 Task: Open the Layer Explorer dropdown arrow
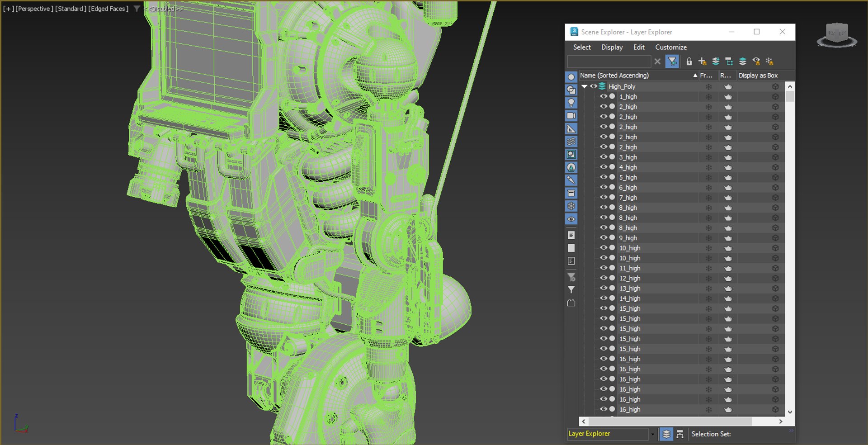[652, 434]
